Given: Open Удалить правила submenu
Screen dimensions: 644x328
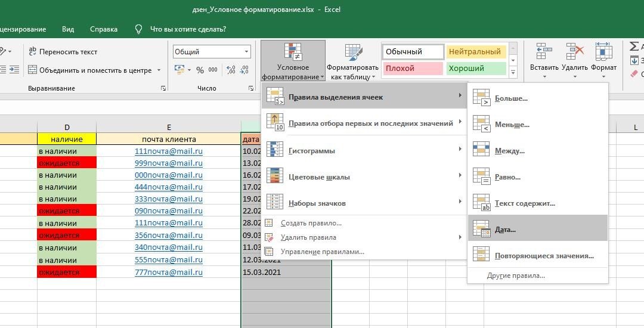Looking at the screenshot, I should click(364, 237).
